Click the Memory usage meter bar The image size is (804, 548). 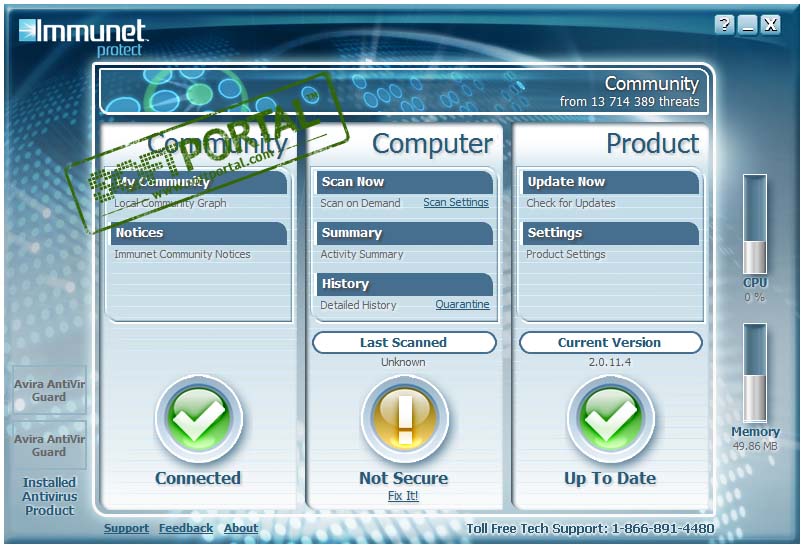[x=755, y=373]
